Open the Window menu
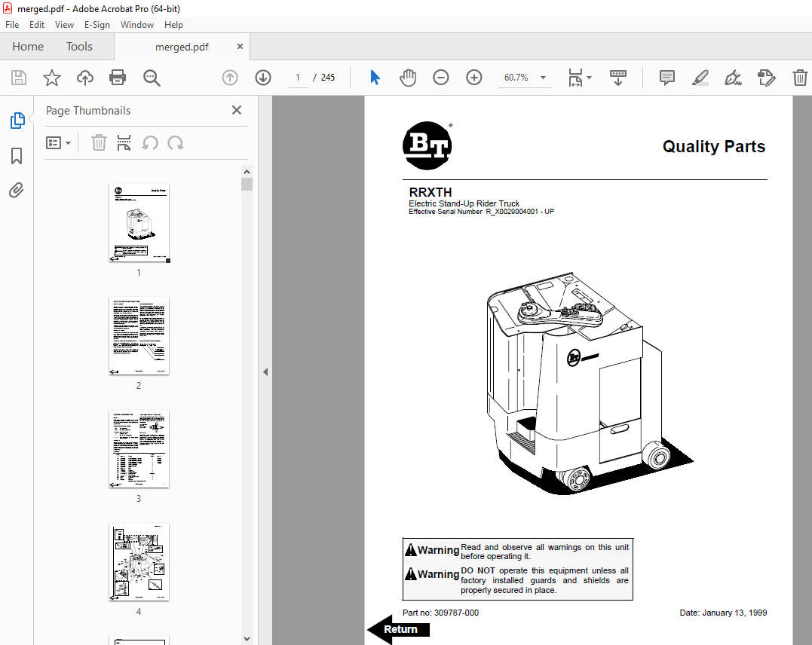Image resolution: width=812 pixels, height=645 pixels. click(x=137, y=25)
